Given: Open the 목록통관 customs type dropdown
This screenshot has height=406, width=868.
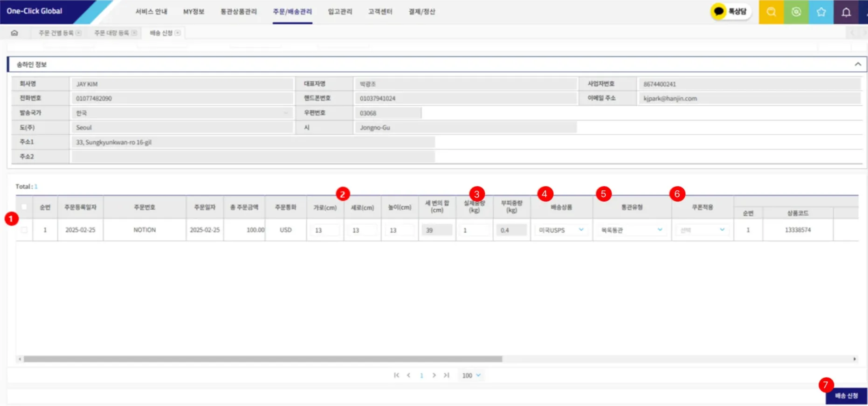Looking at the screenshot, I should click(632, 230).
